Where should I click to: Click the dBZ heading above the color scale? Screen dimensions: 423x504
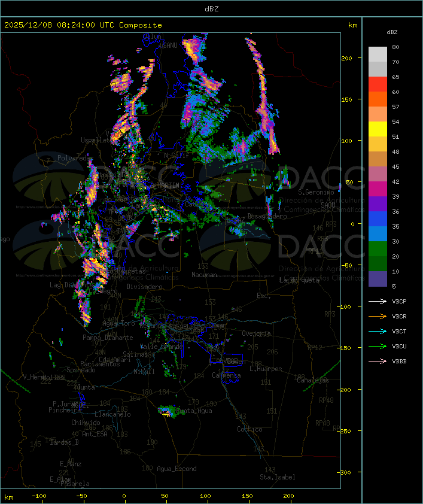pyautogui.click(x=392, y=32)
